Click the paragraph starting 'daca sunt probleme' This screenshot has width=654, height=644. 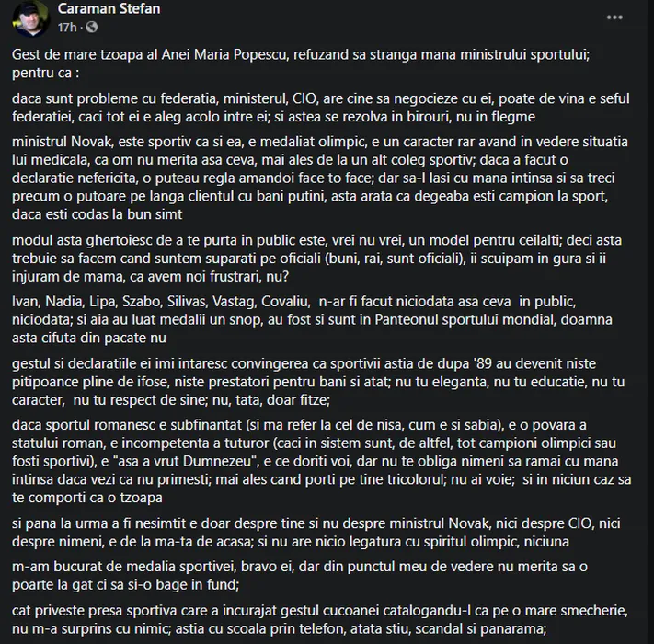click(x=321, y=108)
